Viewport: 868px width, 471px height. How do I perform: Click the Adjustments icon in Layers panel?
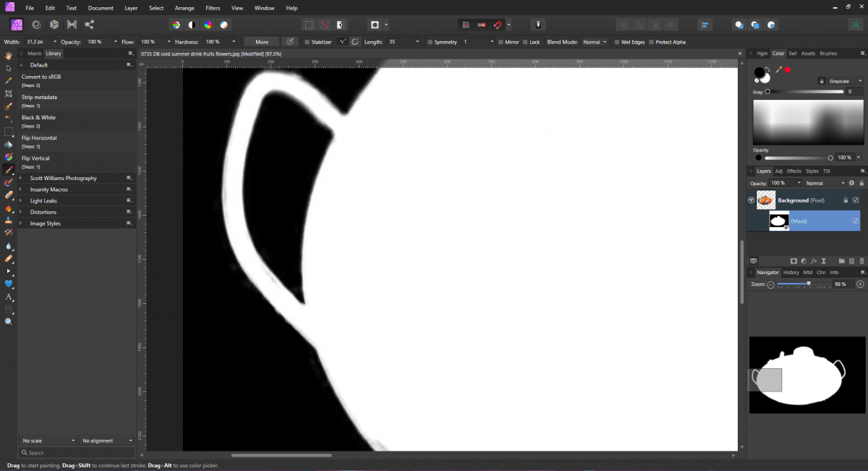(x=804, y=260)
